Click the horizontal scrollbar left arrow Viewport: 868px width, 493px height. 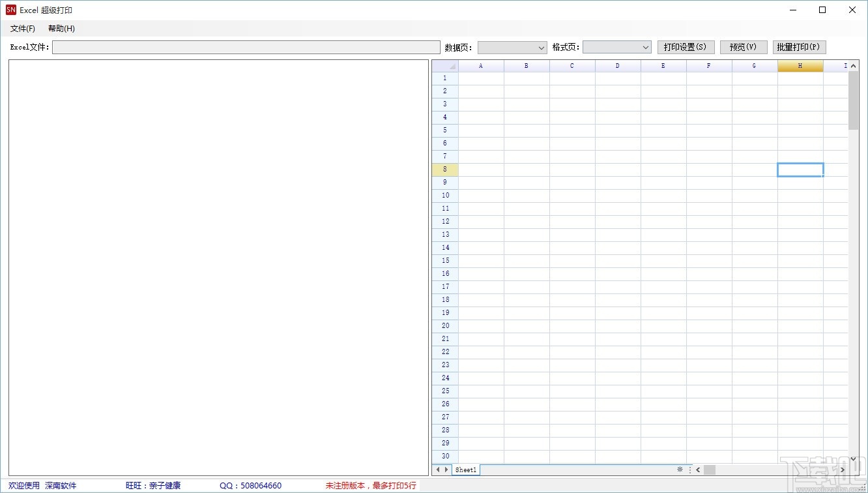pos(698,470)
